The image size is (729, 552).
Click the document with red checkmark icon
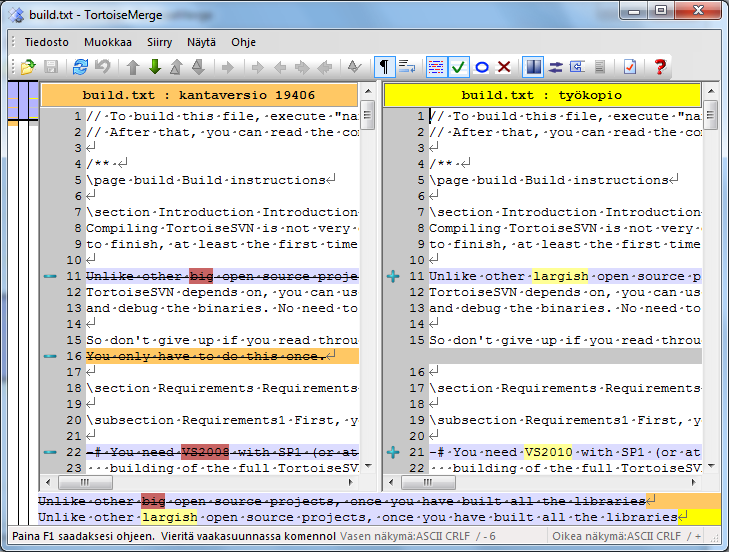pyautogui.click(x=630, y=67)
